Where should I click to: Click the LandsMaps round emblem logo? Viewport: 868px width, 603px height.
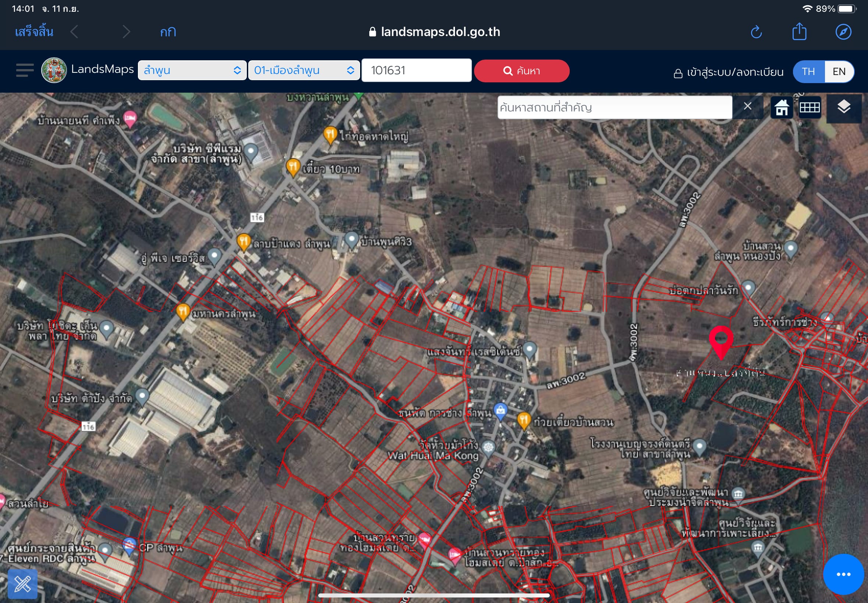pos(54,70)
